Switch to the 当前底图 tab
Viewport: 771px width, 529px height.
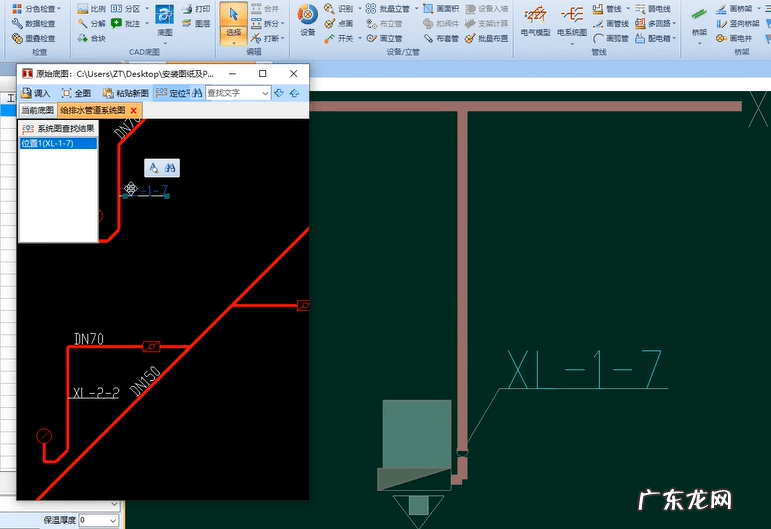(x=37, y=110)
